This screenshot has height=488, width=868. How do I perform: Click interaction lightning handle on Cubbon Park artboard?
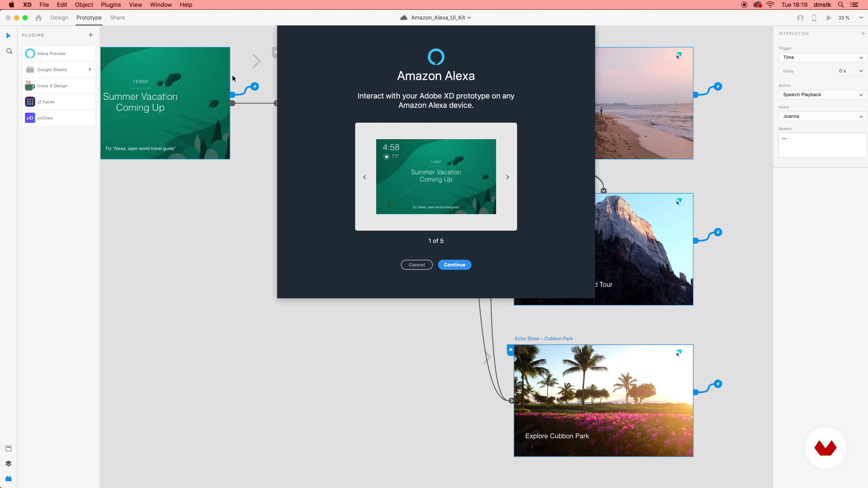tap(718, 384)
